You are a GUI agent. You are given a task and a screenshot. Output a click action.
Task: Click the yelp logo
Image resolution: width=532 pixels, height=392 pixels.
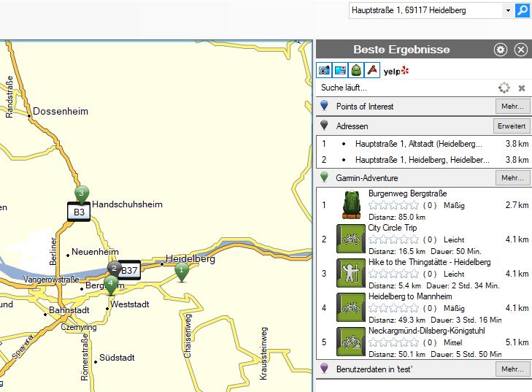click(396, 71)
